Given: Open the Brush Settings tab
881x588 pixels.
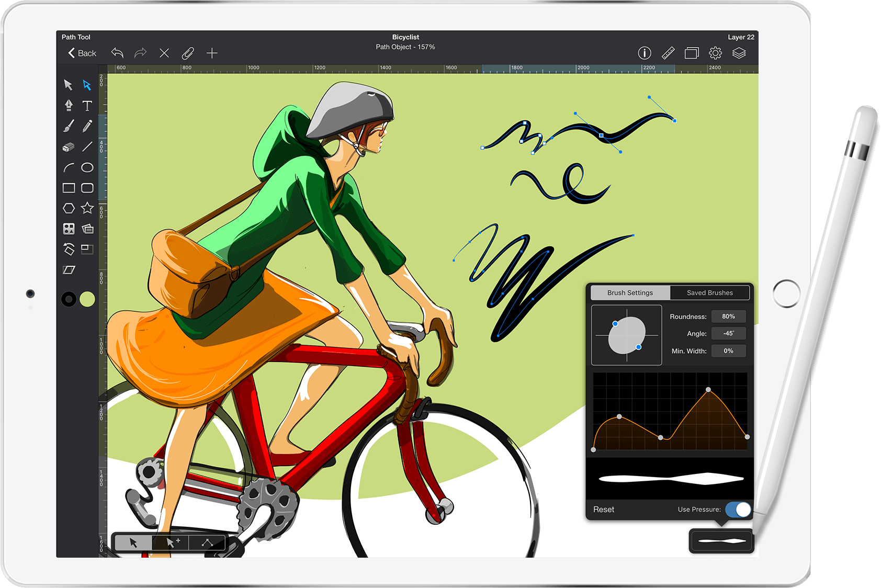Looking at the screenshot, I should (629, 293).
